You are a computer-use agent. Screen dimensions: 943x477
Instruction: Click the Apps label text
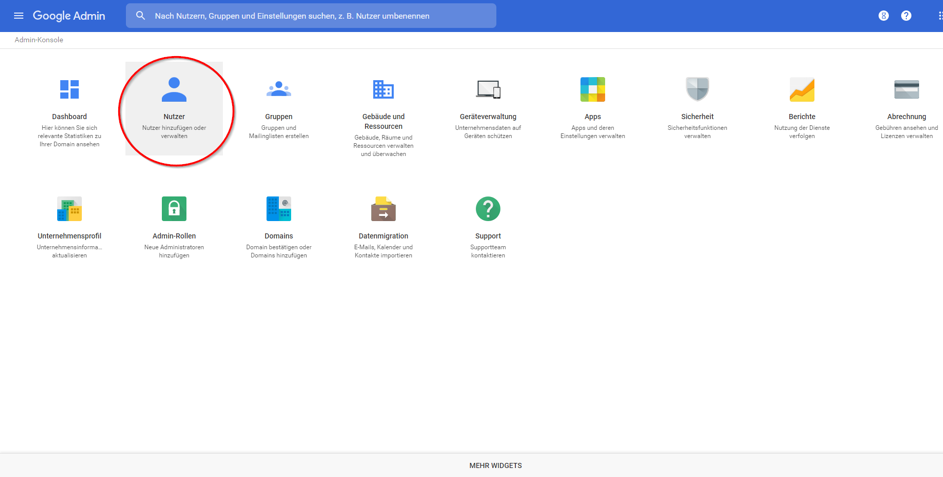[x=592, y=117]
